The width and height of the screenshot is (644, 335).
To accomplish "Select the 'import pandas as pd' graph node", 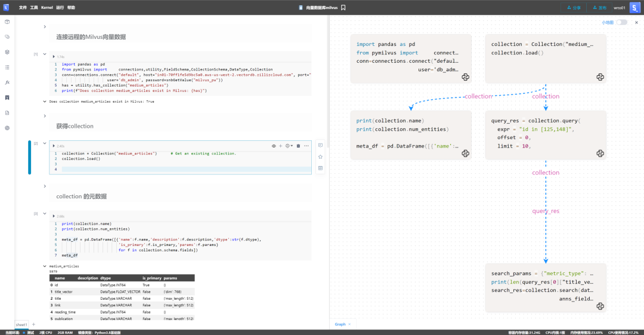I will pos(411,59).
